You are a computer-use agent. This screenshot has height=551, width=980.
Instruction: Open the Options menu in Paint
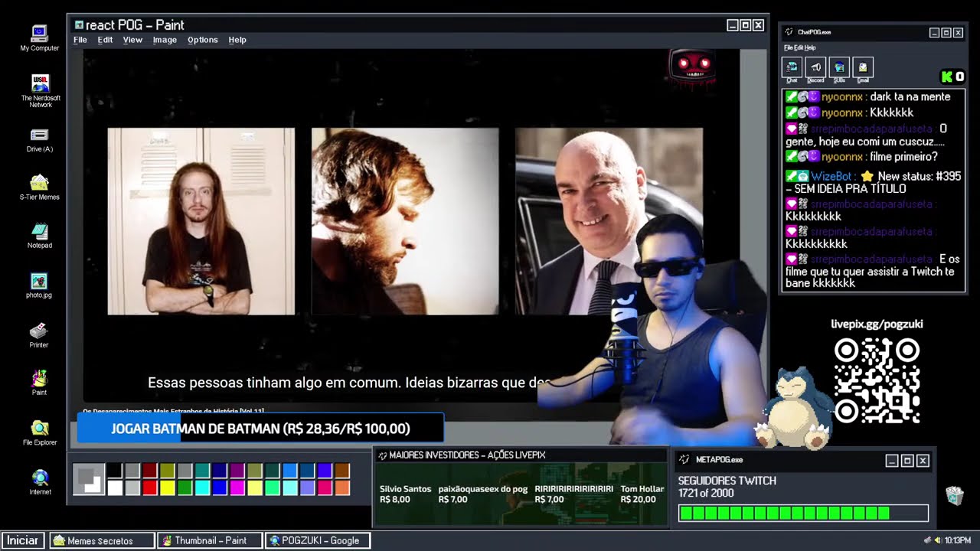coord(203,40)
